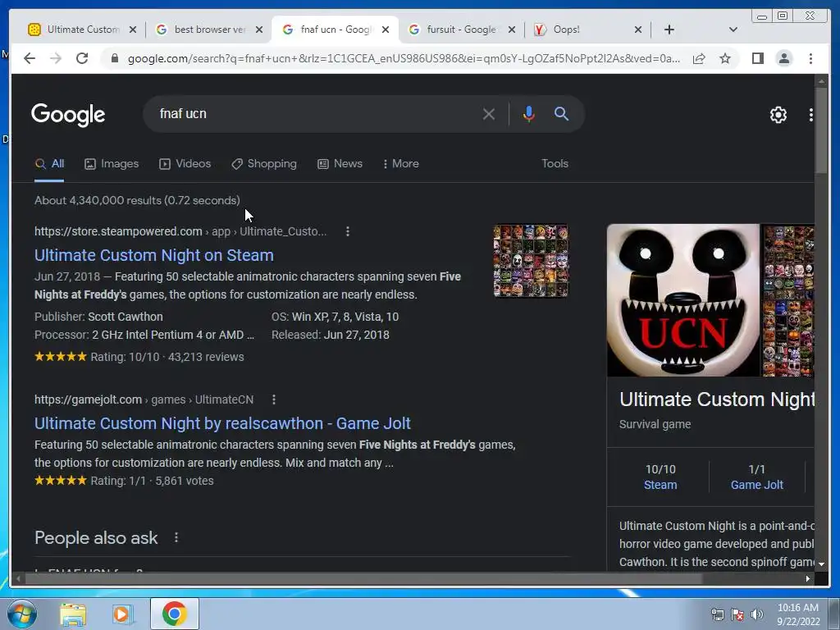This screenshot has height=630, width=840.
Task: Click the volume speaker tray icon
Action: click(756, 614)
